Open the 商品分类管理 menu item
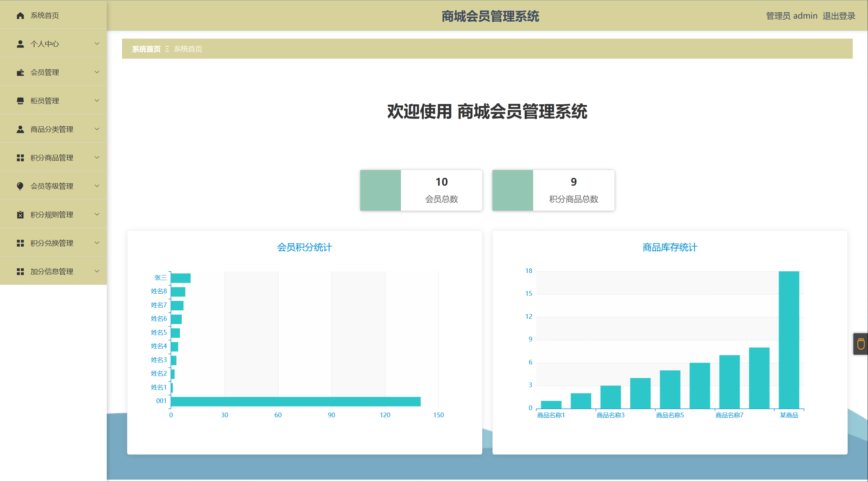Viewport: 868px width, 482px height. click(x=52, y=129)
